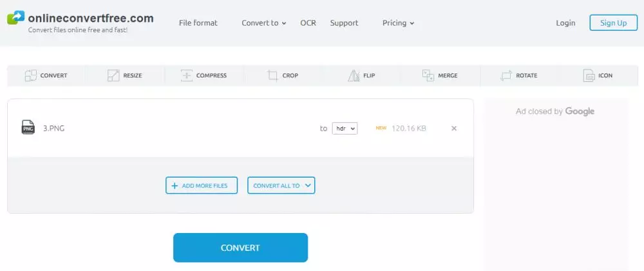This screenshot has width=644, height=271.
Task: Expand the Convert All To dropdown
Action: coord(281,185)
